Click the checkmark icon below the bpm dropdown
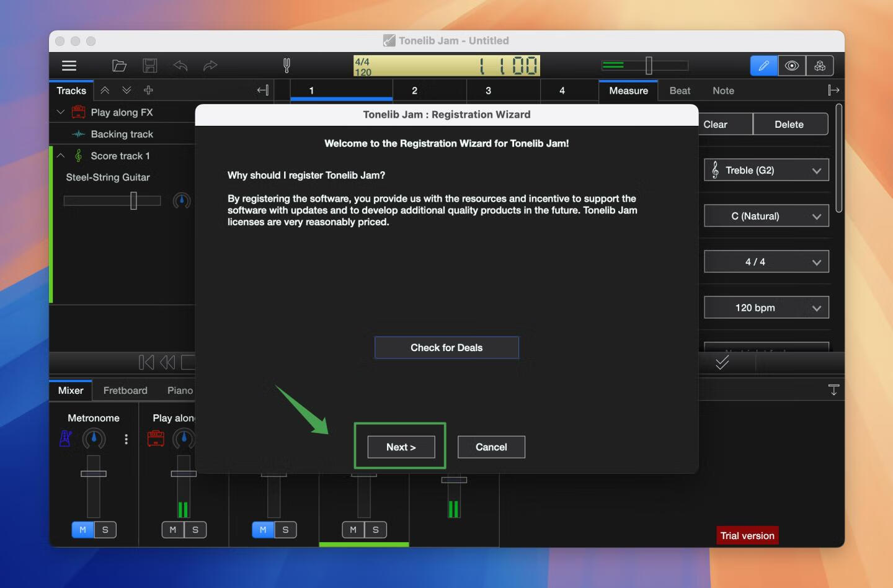 (x=722, y=363)
